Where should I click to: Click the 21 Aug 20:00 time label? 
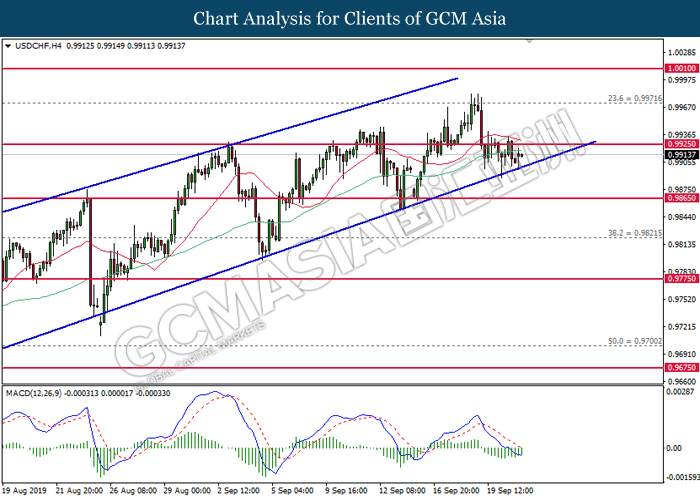(x=79, y=491)
